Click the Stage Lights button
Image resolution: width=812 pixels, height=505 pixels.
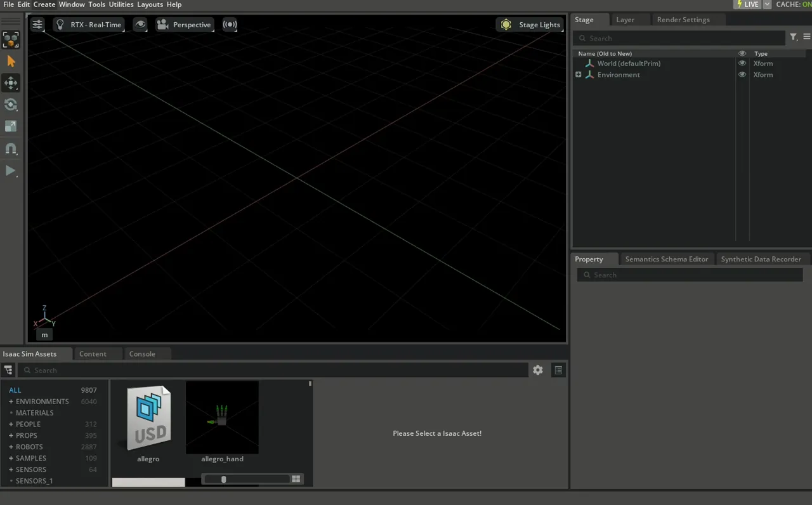point(531,25)
